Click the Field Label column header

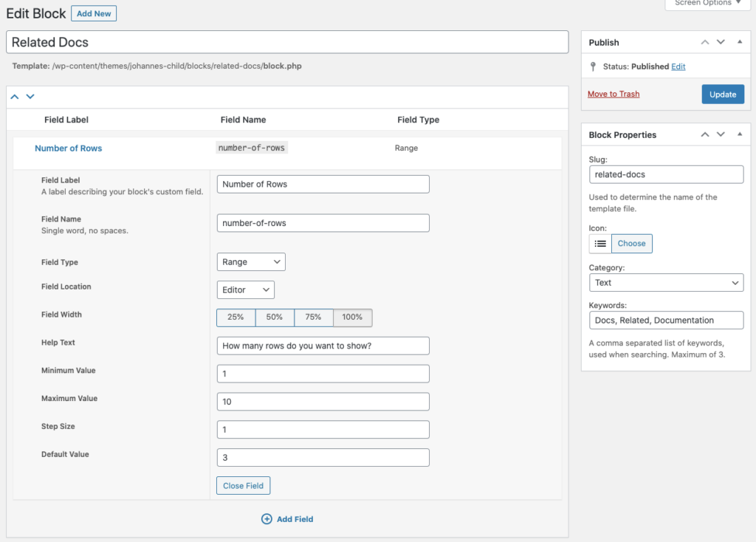[x=66, y=120]
